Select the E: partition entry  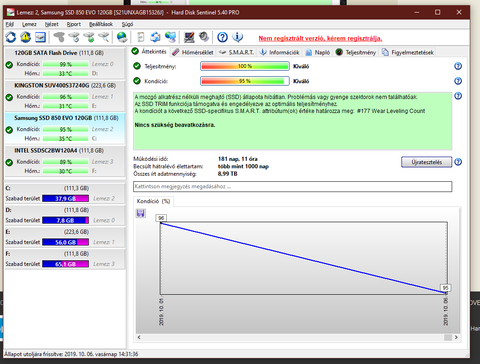click(65, 237)
